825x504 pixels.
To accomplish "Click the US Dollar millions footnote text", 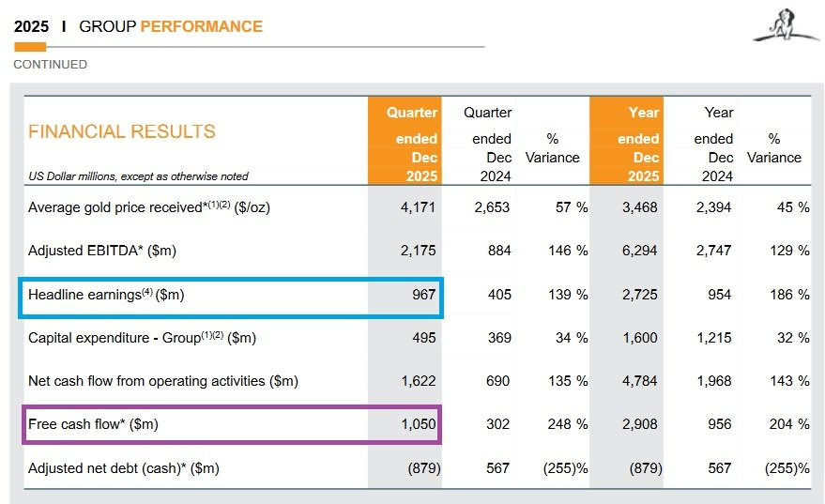I will 138,176.
